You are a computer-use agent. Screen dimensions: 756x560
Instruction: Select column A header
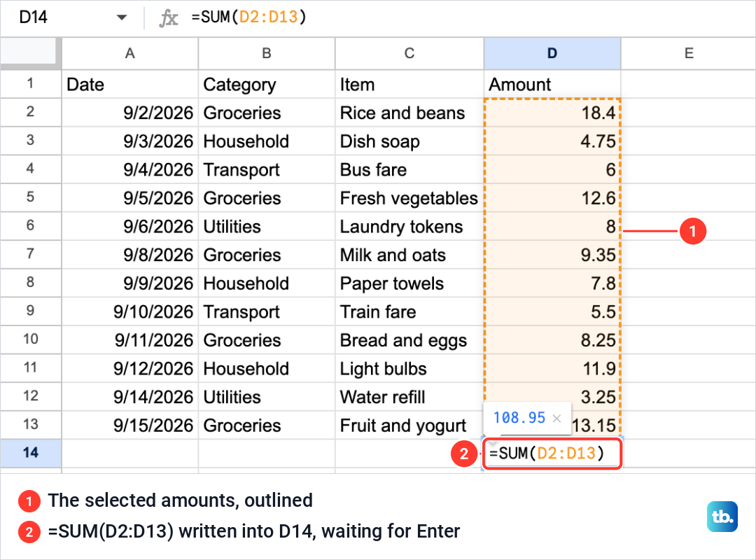[129, 53]
